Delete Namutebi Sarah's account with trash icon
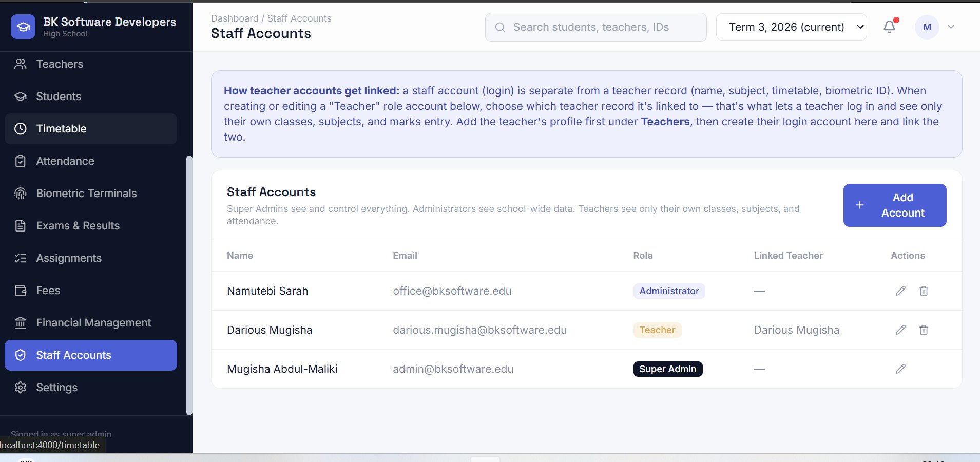The image size is (980, 462). 924,291
